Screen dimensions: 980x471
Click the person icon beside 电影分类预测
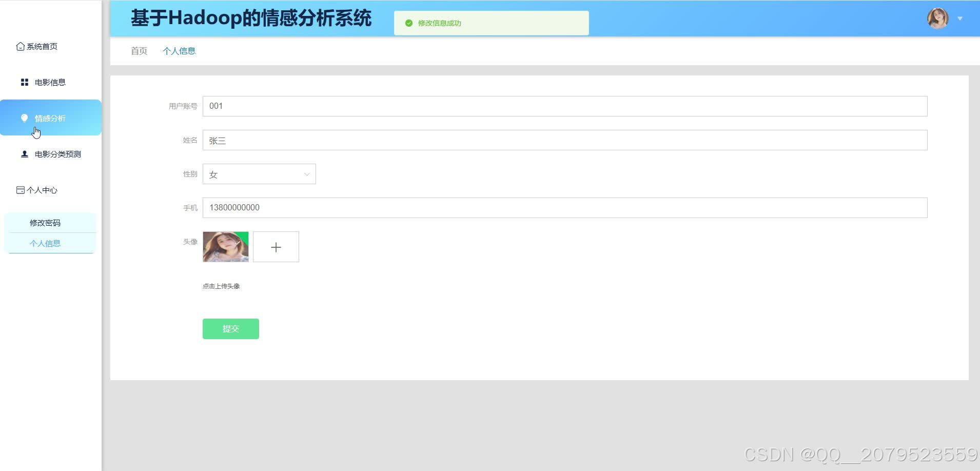[x=24, y=154]
